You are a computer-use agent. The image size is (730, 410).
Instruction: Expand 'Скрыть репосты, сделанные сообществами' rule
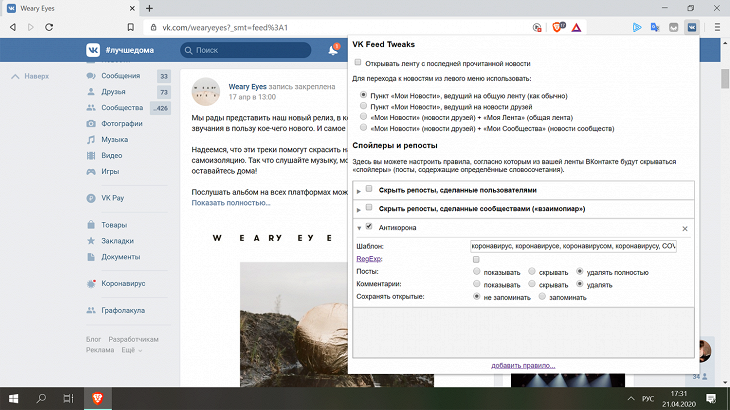359,208
